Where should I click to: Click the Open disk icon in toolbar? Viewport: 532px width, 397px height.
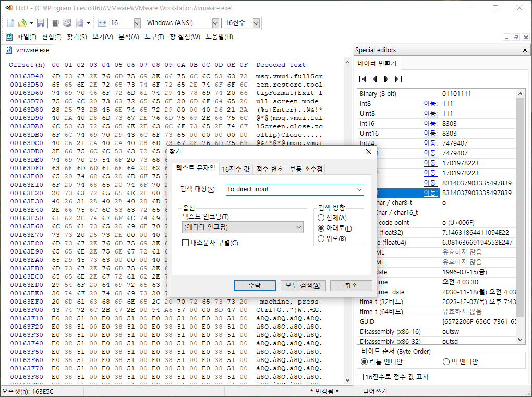tap(67, 23)
